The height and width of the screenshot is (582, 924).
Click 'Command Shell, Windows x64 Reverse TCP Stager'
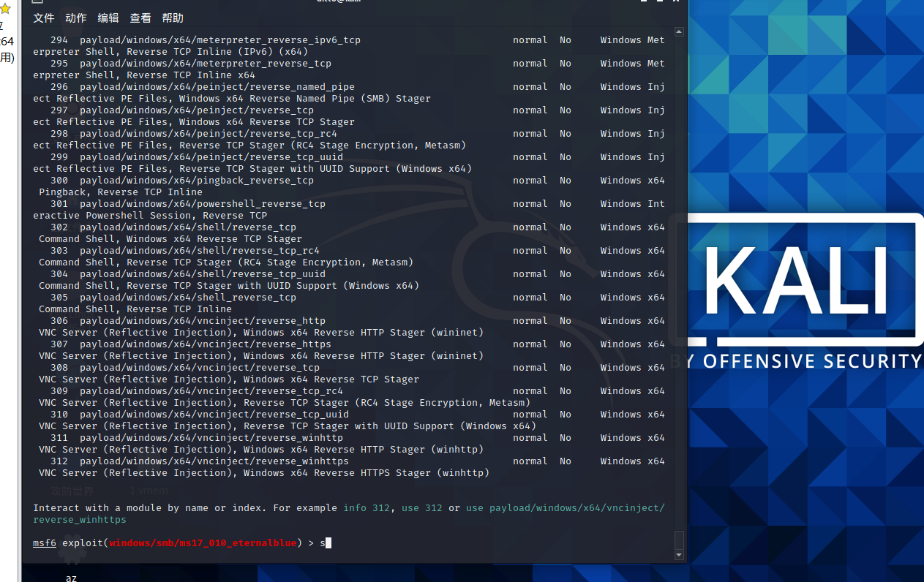170,239
